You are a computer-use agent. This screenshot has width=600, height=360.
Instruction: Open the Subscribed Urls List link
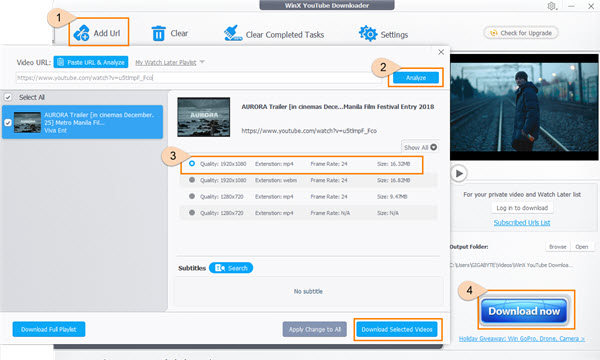(x=522, y=223)
